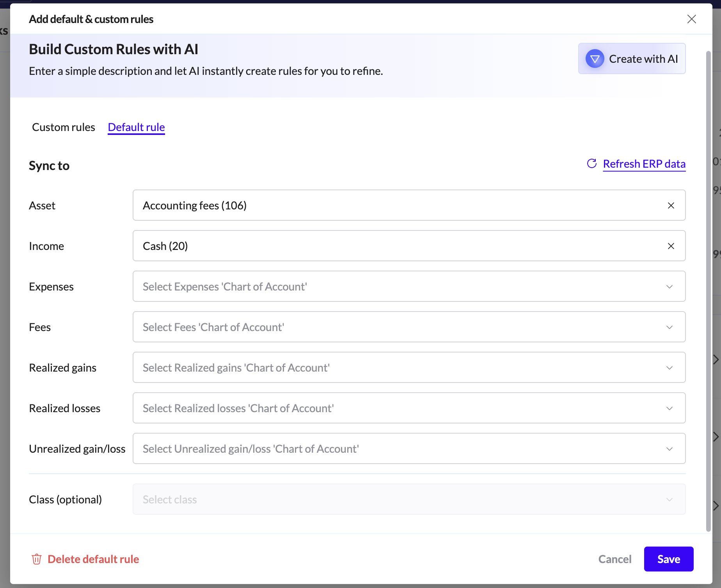This screenshot has height=588, width=721.
Task: Click Delete default rule
Action: click(x=93, y=559)
